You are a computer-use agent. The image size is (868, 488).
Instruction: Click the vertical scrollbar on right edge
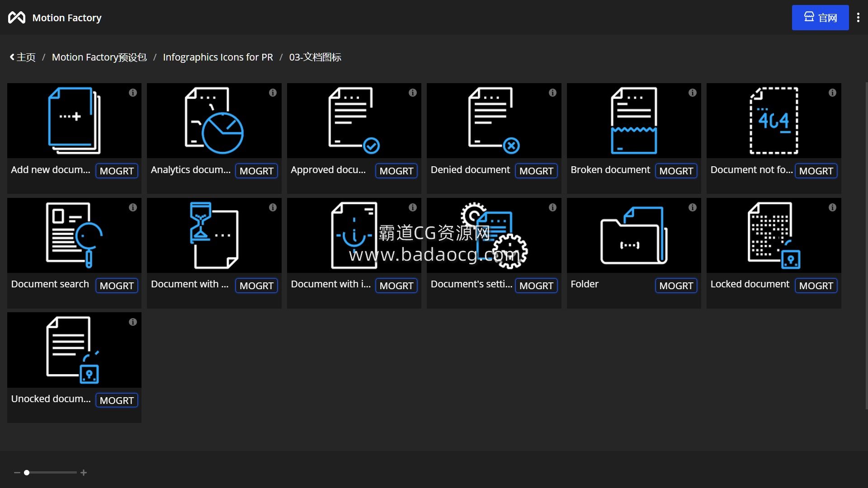866,245
